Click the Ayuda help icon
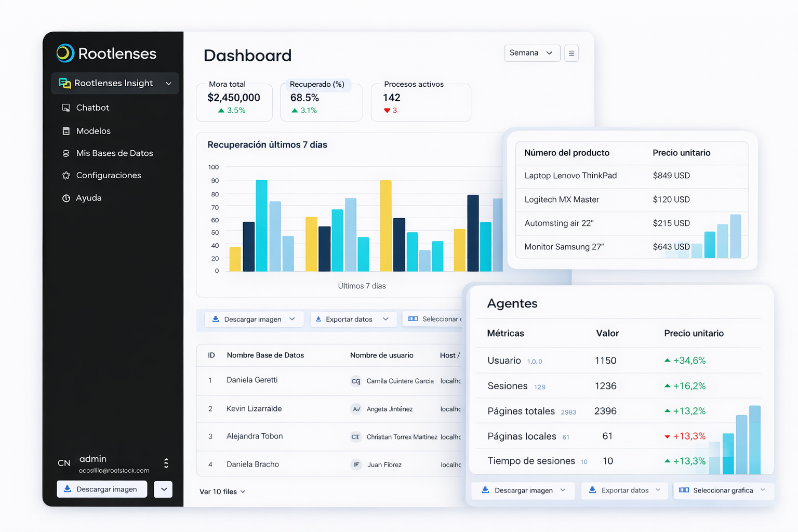 (x=66, y=198)
